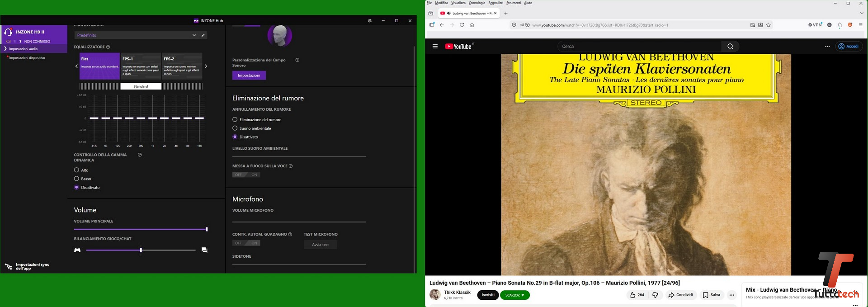Click the head avatar sound field image
Screen dimensions: 868x307
click(280, 36)
